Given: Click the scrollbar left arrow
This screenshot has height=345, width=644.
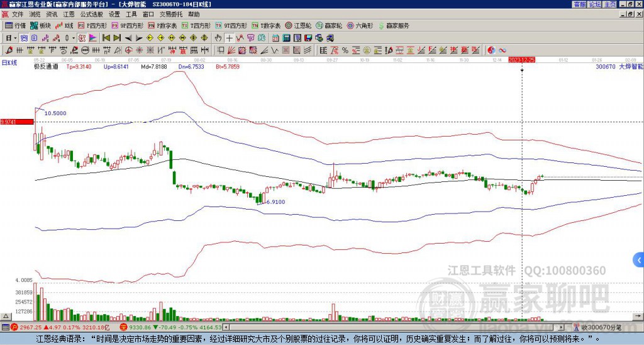Looking at the screenshot, I should click(226, 327).
